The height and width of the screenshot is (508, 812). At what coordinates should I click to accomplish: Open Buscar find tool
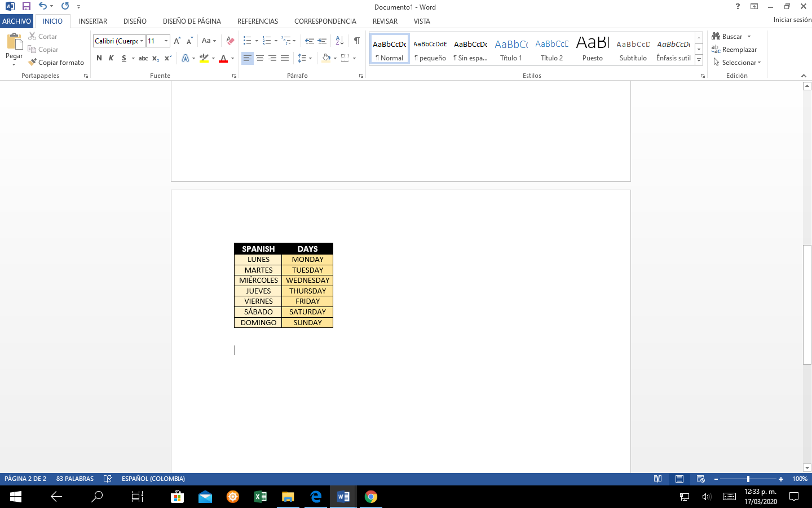click(x=727, y=37)
